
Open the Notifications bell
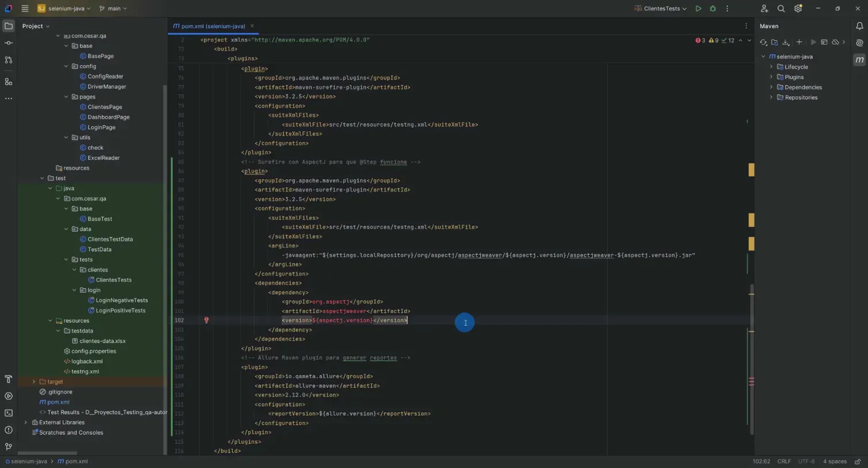[x=859, y=26]
